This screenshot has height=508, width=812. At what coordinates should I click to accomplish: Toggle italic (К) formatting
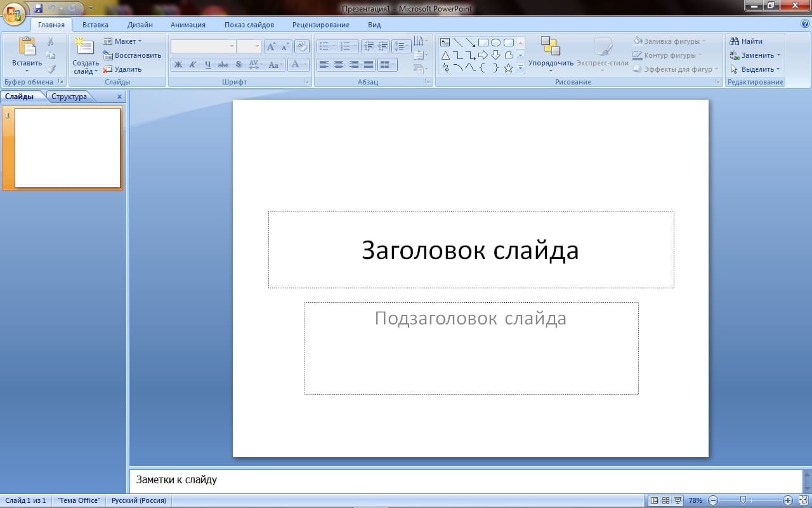pos(192,65)
